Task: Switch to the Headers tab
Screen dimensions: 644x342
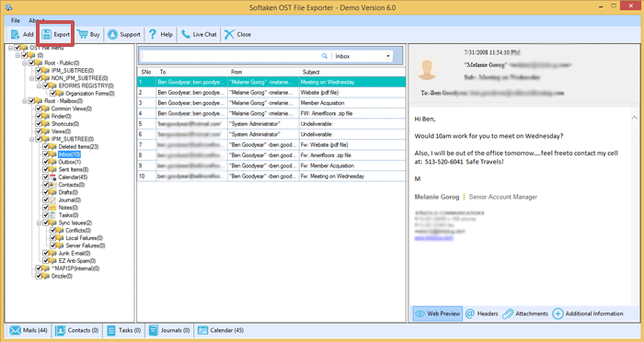Action: [482, 313]
